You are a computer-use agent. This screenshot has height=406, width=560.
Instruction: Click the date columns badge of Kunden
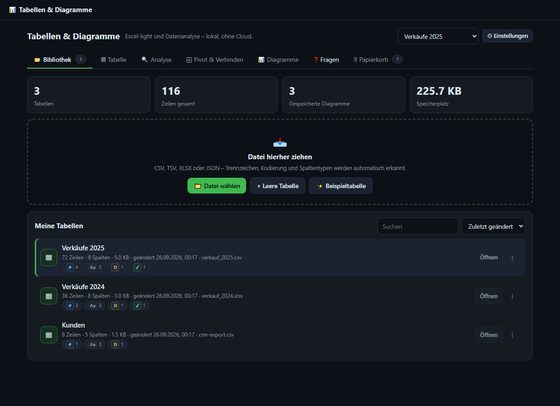118,345
